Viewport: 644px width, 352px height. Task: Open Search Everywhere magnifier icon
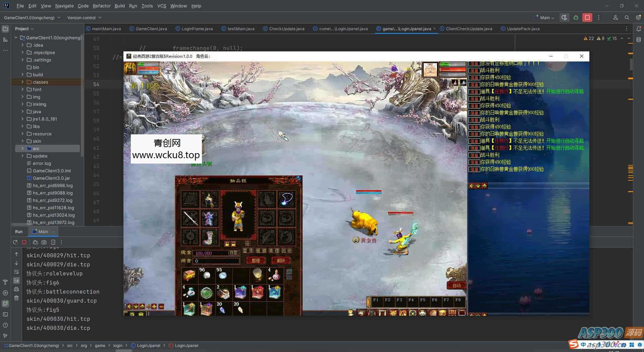pos(627,18)
